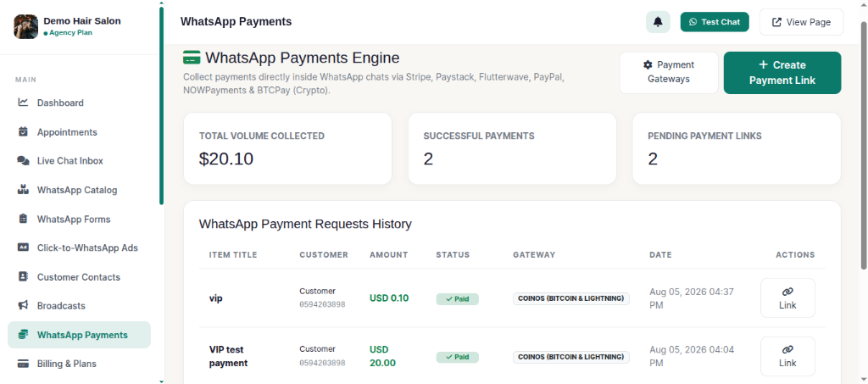The width and height of the screenshot is (868, 384).
Task: Click the GATEWAY column header
Action: coord(534,255)
